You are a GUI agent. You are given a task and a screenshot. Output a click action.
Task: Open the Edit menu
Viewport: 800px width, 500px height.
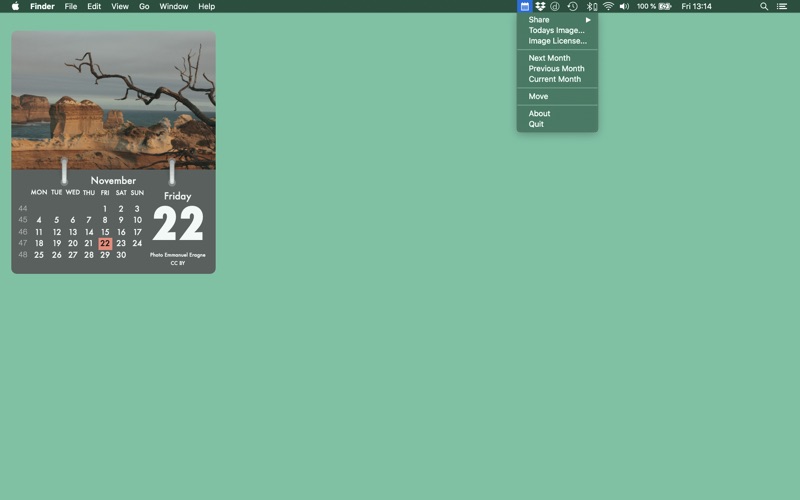[x=94, y=6]
